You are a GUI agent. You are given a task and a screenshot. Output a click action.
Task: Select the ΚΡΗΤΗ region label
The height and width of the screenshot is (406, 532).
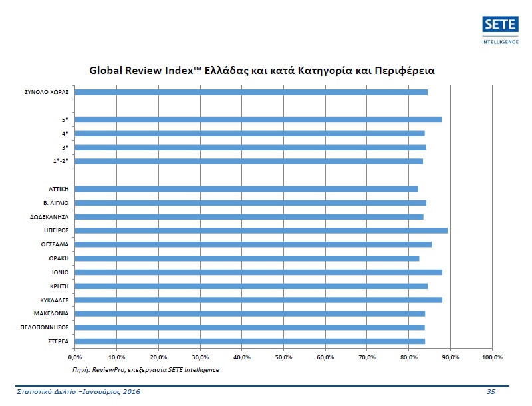point(59,286)
